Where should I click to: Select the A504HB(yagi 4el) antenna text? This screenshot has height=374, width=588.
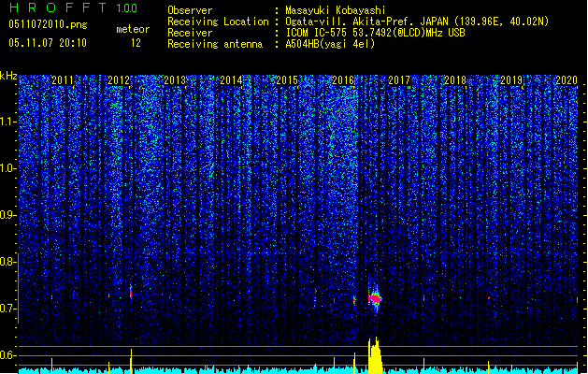click(330, 44)
